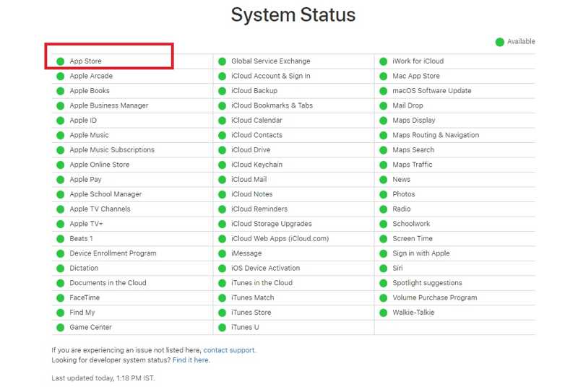Select Spotlight suggestions entry

click(427, 282)
